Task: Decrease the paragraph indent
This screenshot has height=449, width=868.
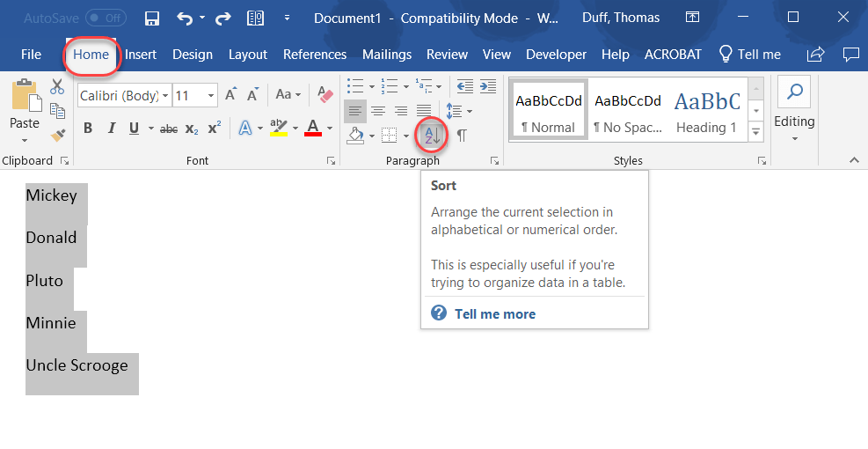Action: (465, 86)
